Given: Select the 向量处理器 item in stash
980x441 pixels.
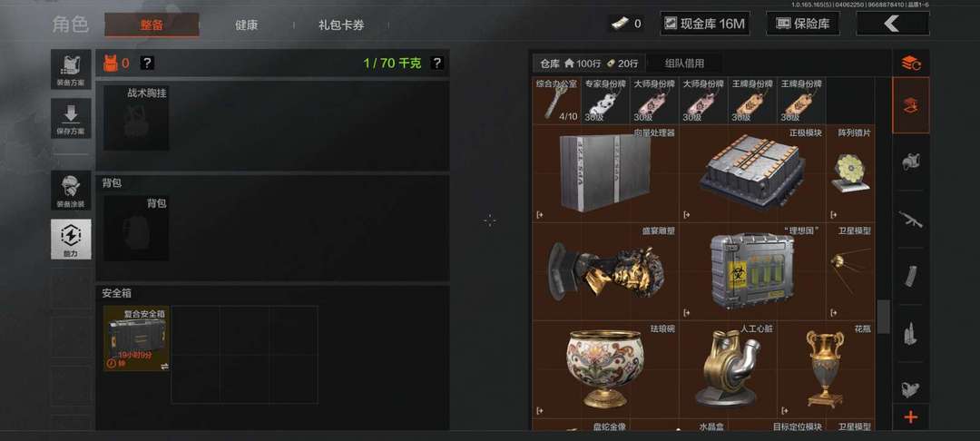Looking at the screenshot, I should pos(605,173).
